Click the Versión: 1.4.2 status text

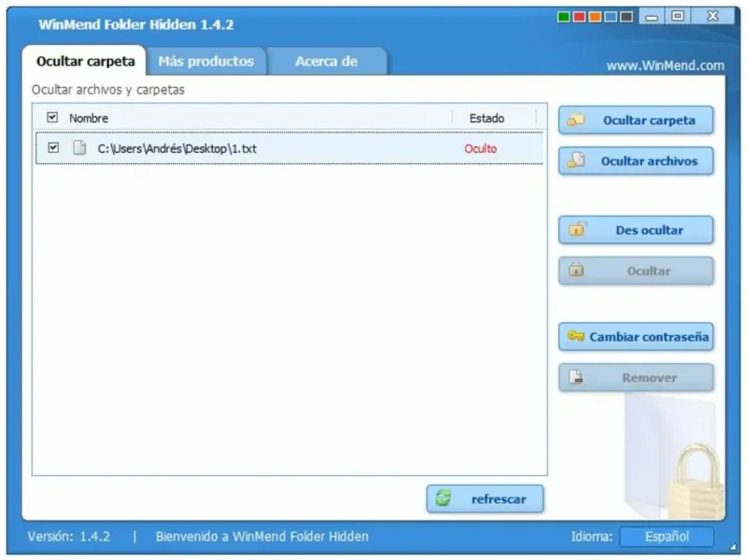(68, 537)
